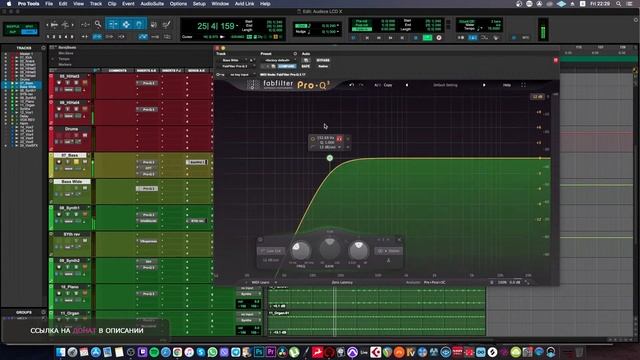Toggle the plugin COMPARE button
This screenshot has height=360, width=640.
tap(286, 66)
